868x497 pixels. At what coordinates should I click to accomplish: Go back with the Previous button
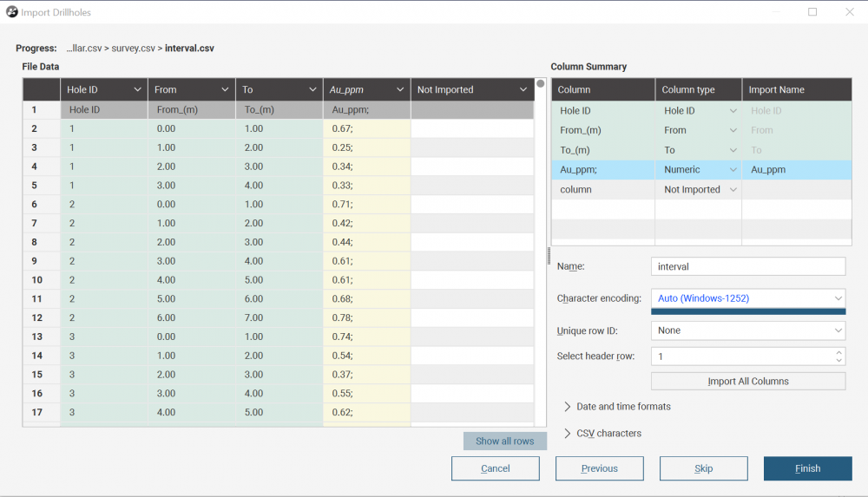(600, 468)
